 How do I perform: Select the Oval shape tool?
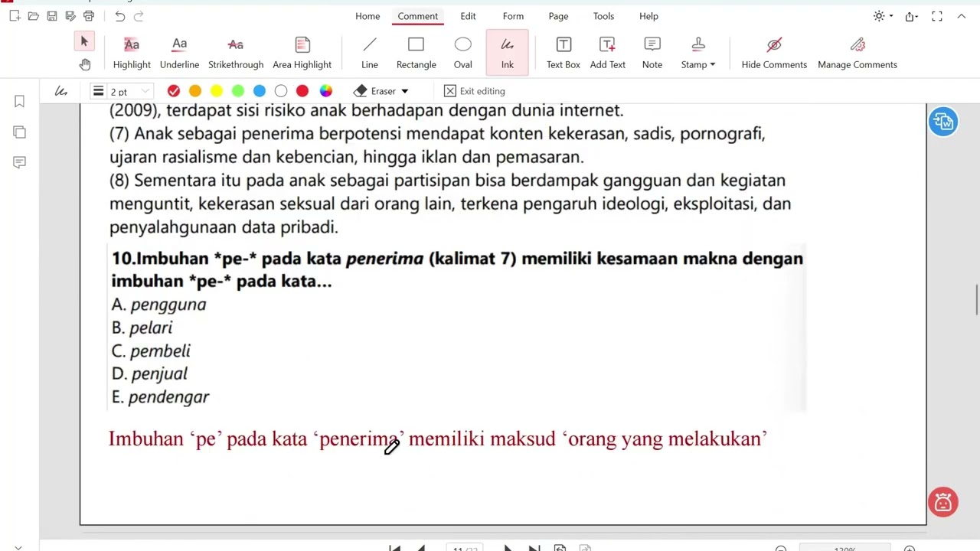(x=463, y=54)
